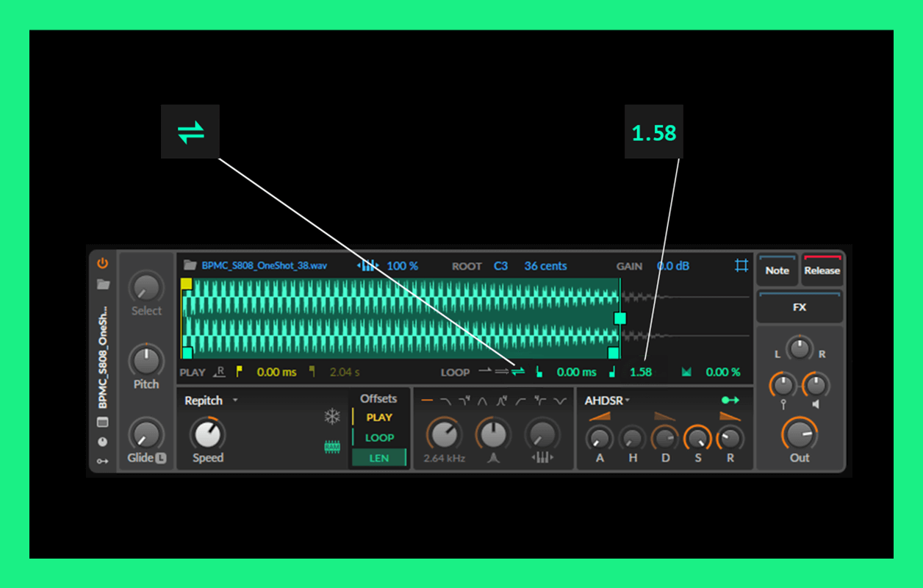Enable ping-pong loop mode icon
923x588 pixels.
coord(519,372)
